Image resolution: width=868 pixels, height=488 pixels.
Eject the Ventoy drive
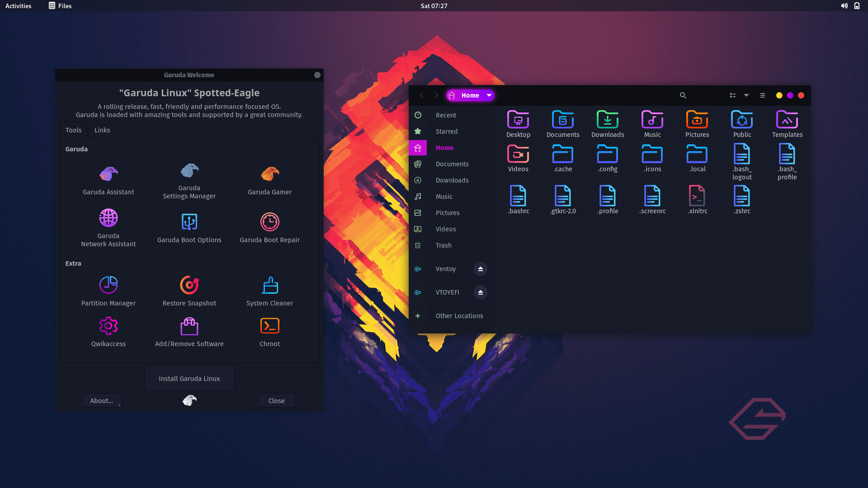(x=481, y=269)
